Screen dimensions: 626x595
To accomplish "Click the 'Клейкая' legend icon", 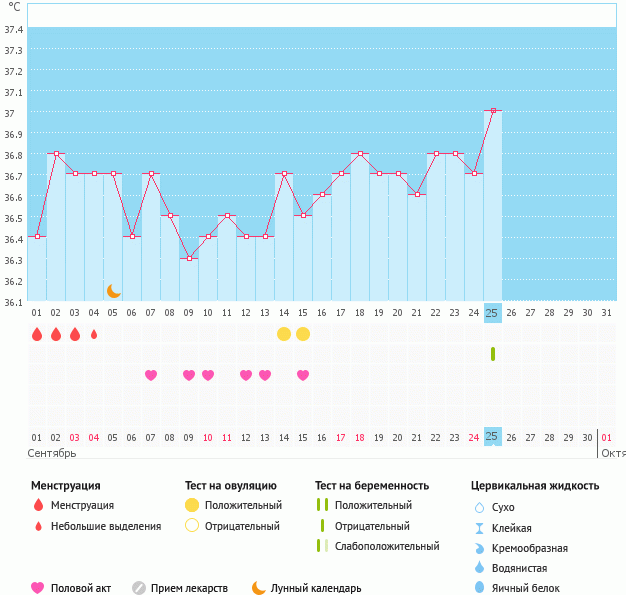I will pyautogui.click(x=479, y=528).
